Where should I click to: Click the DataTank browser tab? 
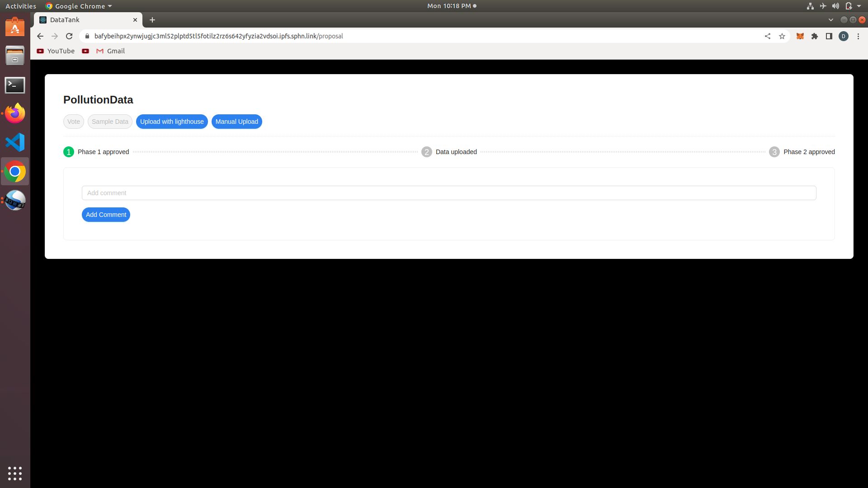[x=88, y=20]
